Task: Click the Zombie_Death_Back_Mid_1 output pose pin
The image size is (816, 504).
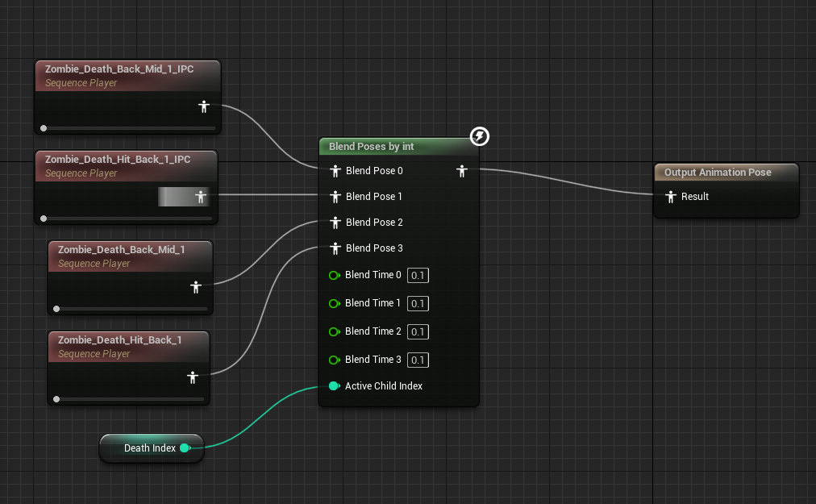Action: [x=195, y=287]
